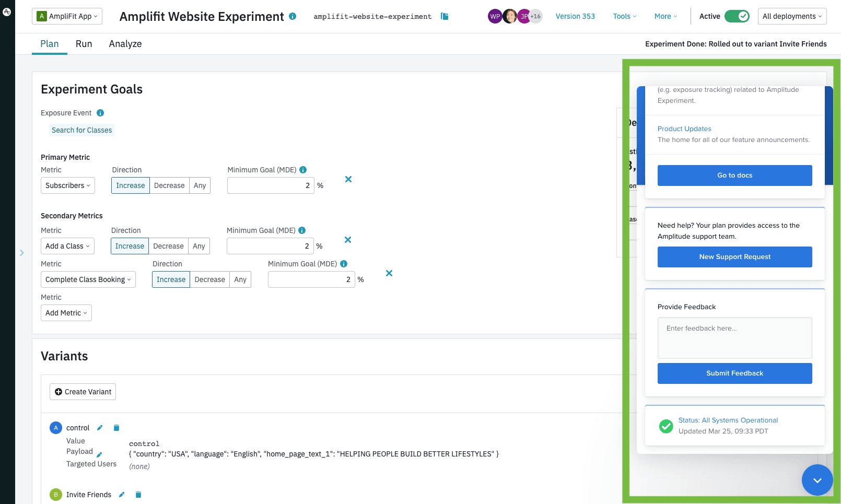Delete the Invite Friends variant with trash icon

point(138,495)
